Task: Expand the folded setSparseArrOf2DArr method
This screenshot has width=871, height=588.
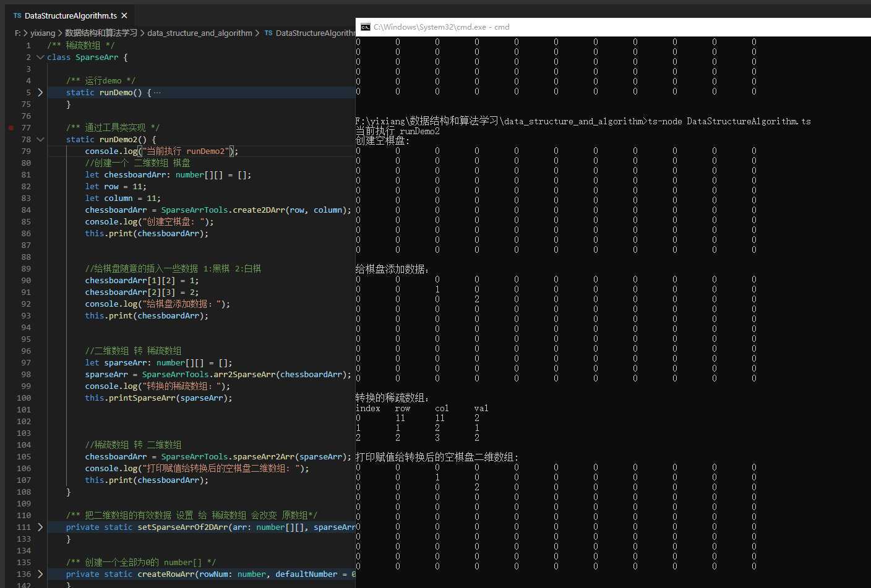Action: point(40,527)
